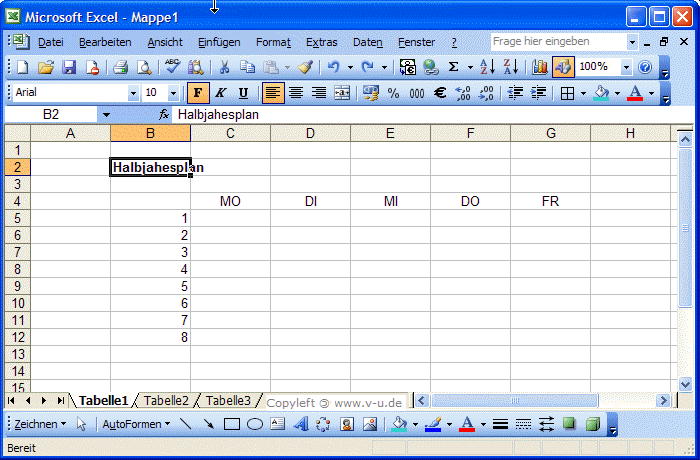
Task: Apply the fill color bucket in formatting toolbar
Action: tap(601, 93)
